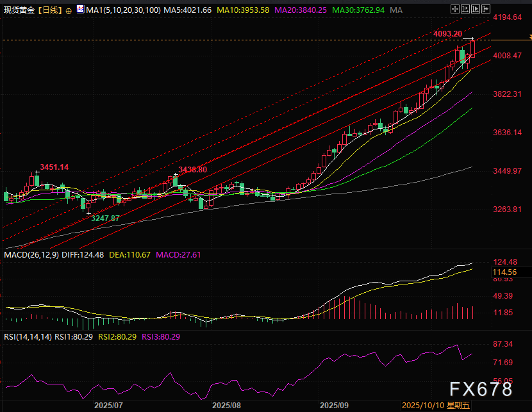Click the 2025/07 label on time axis
This screenshot has width=532, height=412.
click(108, 406)
